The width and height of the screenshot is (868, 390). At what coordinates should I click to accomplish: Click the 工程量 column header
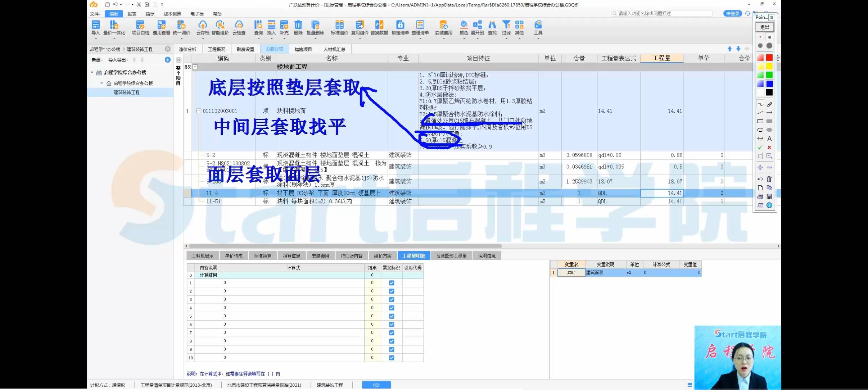click(661, 58)
